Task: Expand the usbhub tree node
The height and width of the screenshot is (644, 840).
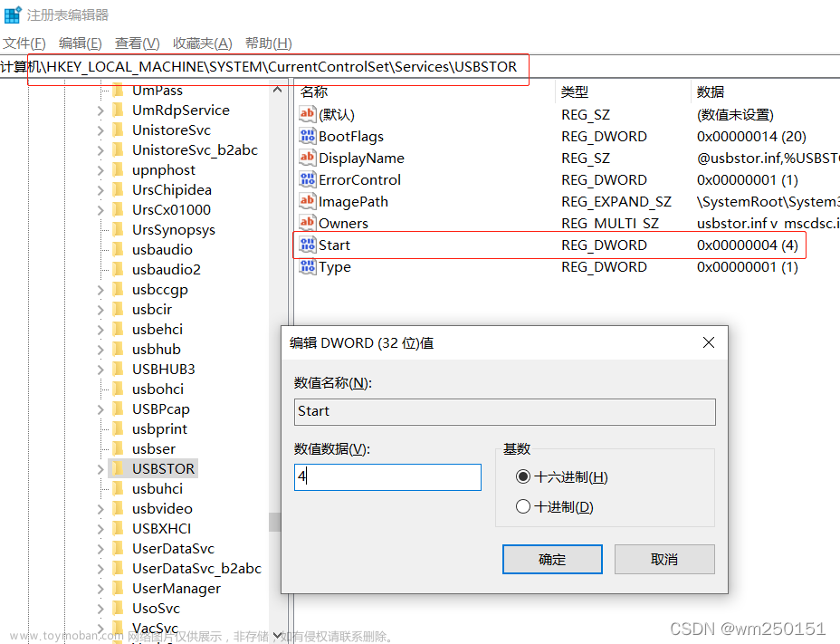Action: point(100,350)
